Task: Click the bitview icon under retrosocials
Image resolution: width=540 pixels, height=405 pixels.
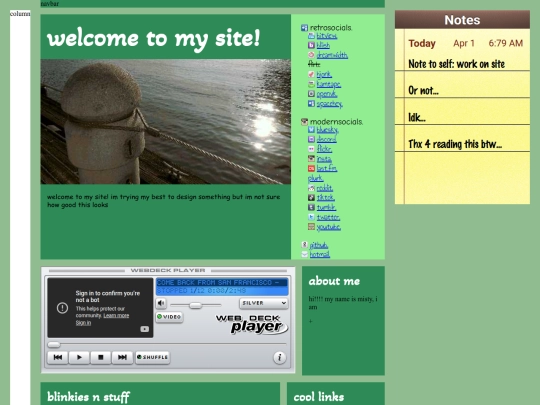Action: (311, 35)
